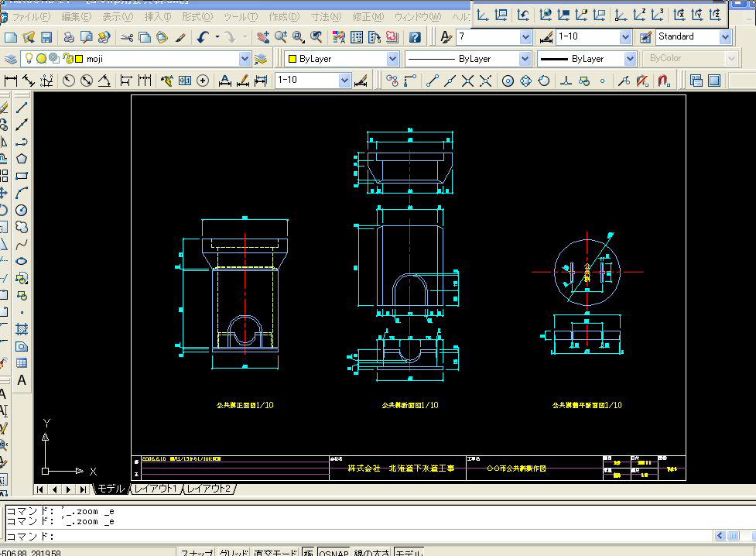Toggle 線の太さ lineweight display
This screenshot has width=756, height=556.
(x=371, y=552)
